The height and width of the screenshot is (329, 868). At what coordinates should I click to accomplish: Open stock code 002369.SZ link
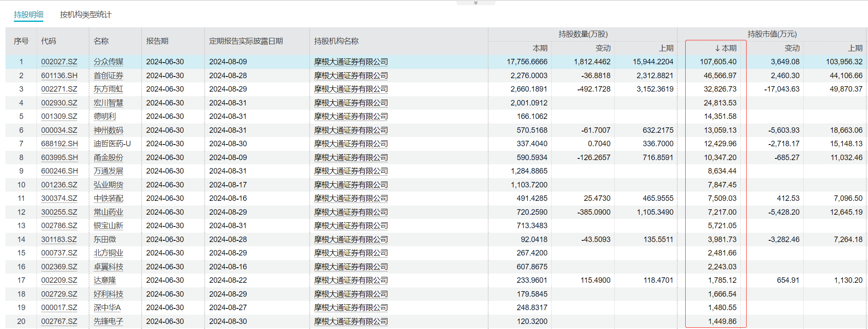[x=59, y=267]
